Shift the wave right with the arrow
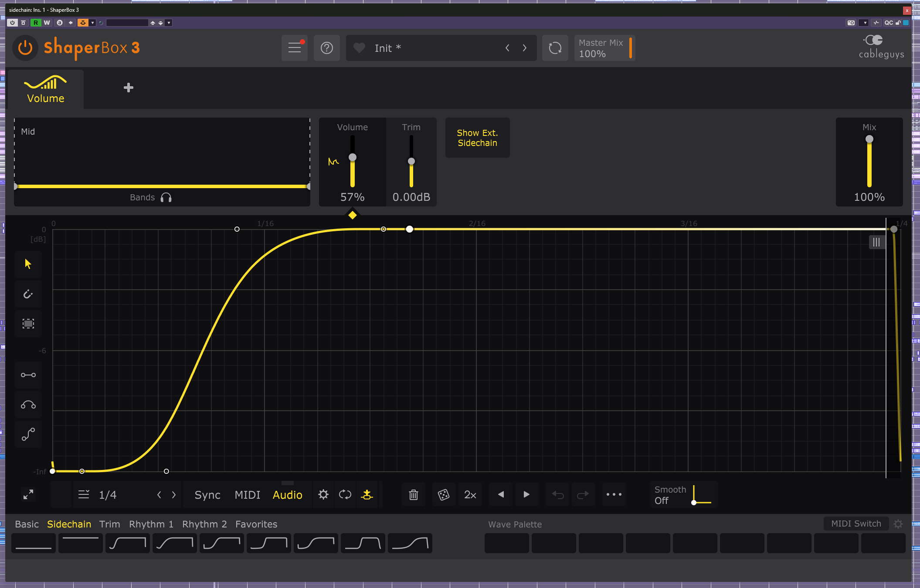Image resolution: width=920 pixels, height=588 pixels. click(526, 494)
